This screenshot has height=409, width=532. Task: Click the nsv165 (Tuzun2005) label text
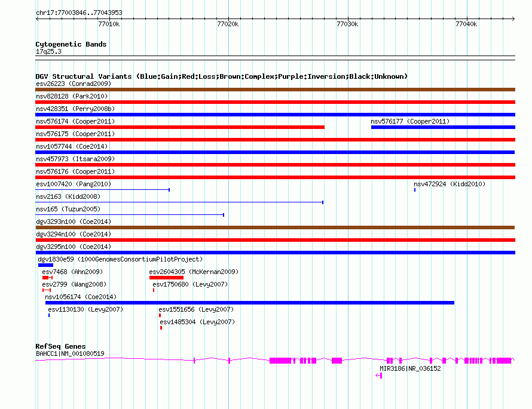(68, 209)
